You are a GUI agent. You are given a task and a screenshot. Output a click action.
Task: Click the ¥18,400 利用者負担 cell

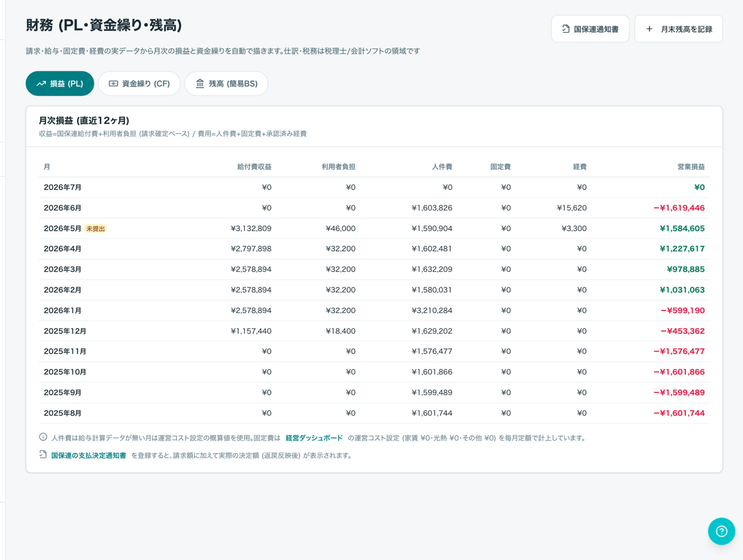click(x=341, y=331)
